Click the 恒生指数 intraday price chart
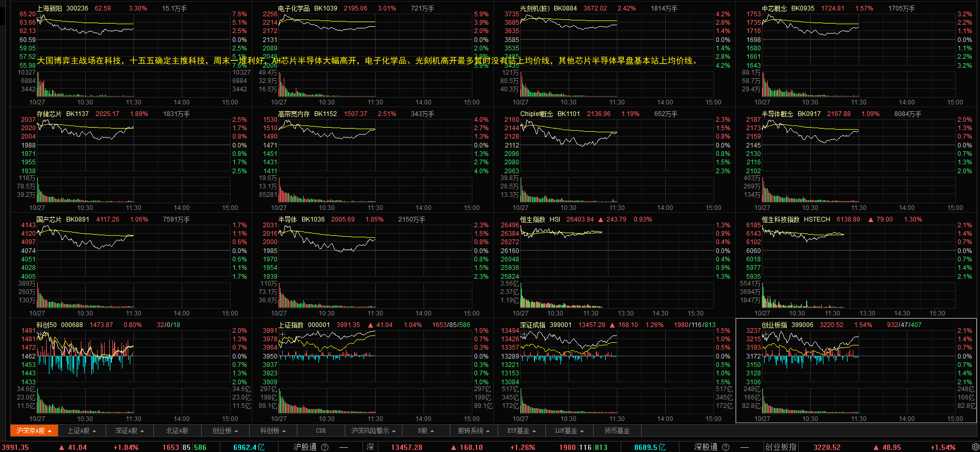Screen dimensions: 980x452 click(x=617, y=251)
